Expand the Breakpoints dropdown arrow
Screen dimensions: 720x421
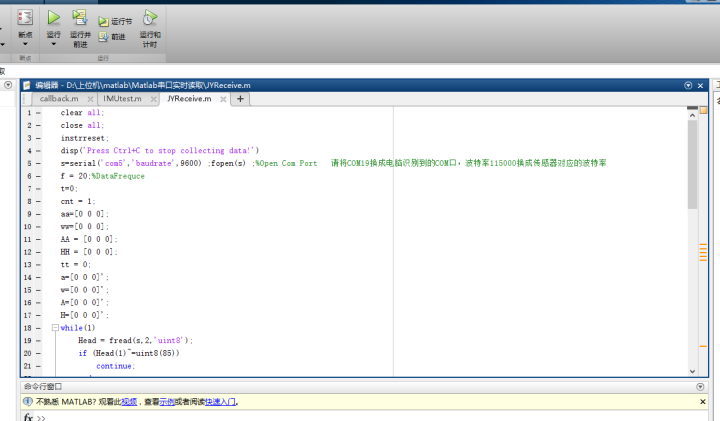(25, 44)
